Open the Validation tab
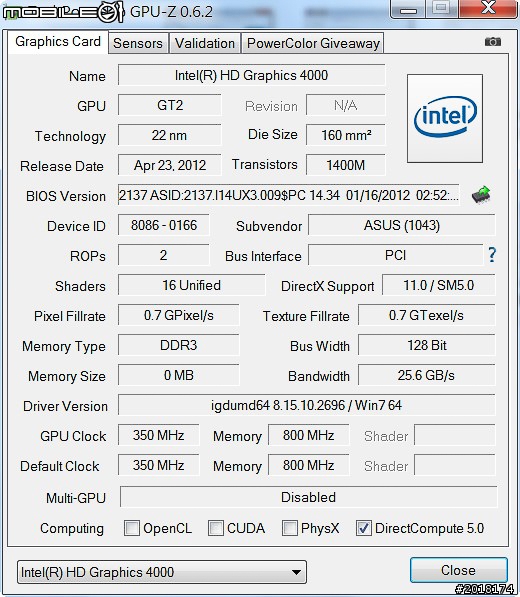Screen dimensions: 520x597 coord(205,43)
